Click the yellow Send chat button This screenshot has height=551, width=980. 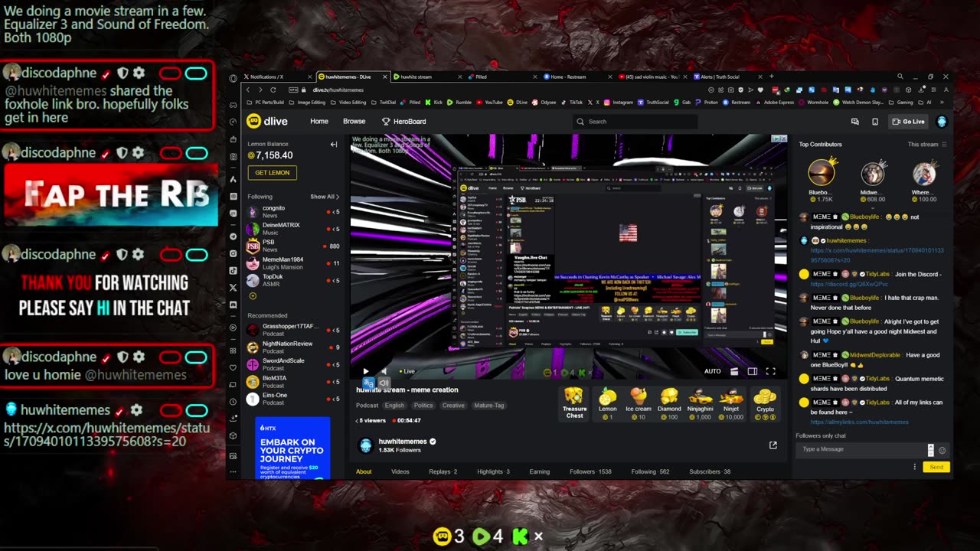(936, 467)
